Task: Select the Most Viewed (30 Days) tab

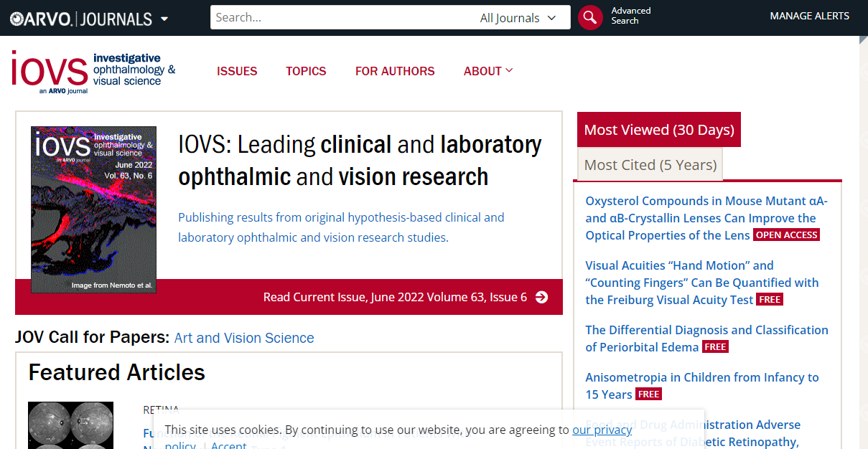Action: (658, 130)
